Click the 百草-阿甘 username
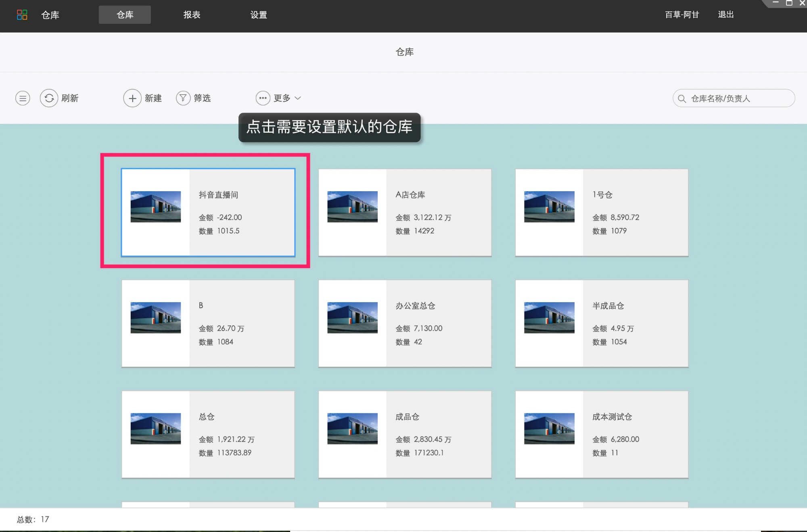 click(x=682, y=15)
